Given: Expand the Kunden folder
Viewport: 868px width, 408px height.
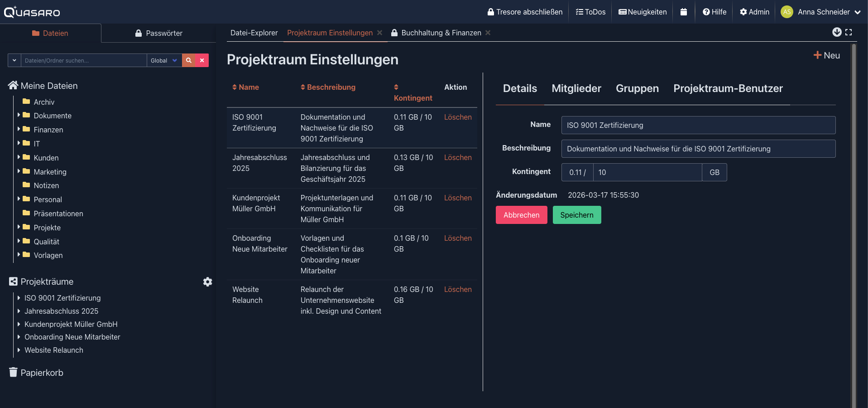Looking at the screenshot, I should [x=19, y=157].
